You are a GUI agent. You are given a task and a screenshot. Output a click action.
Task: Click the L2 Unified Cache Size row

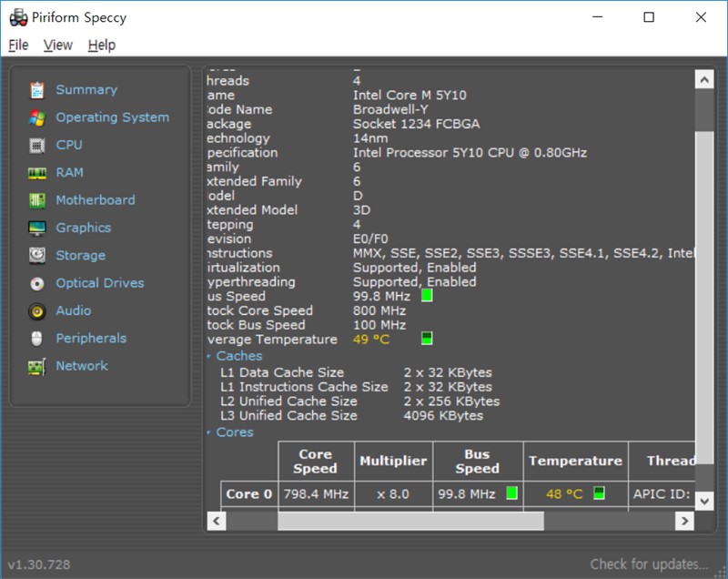359,401
